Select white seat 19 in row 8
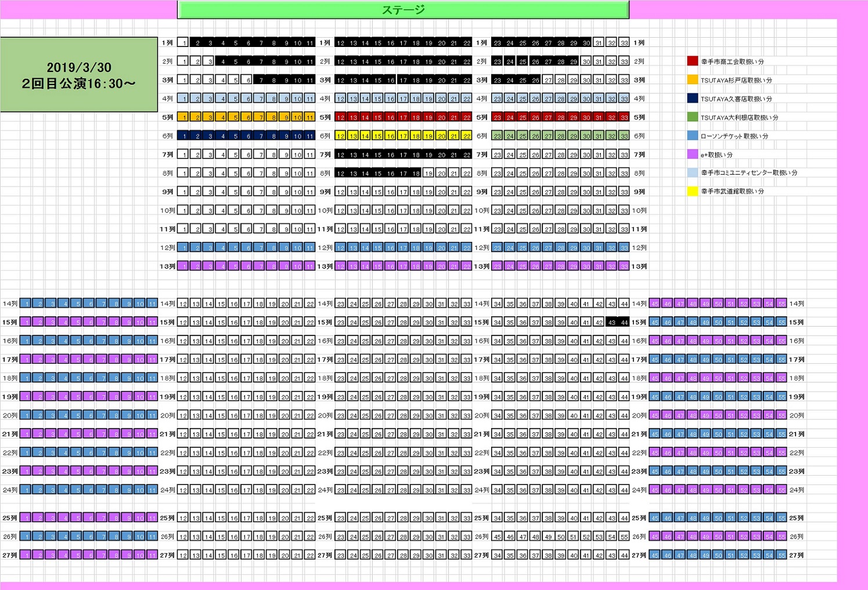868x590 pixels. [x=428, y=173]
